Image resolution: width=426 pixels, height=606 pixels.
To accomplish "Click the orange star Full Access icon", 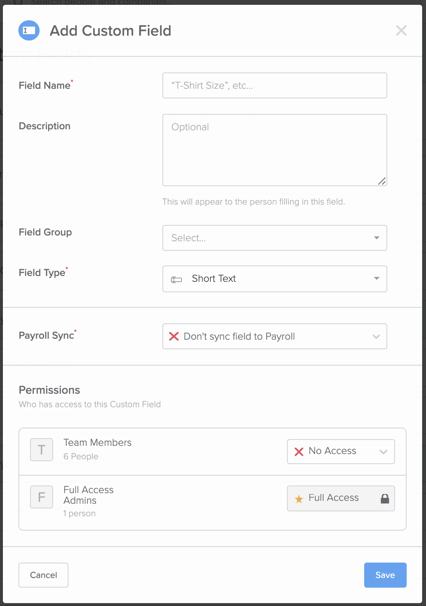I will click(299, 499).
